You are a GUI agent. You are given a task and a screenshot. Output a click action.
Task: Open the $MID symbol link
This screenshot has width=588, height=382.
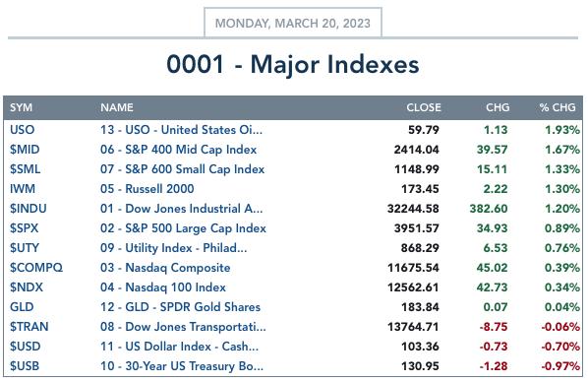point(25,150)
